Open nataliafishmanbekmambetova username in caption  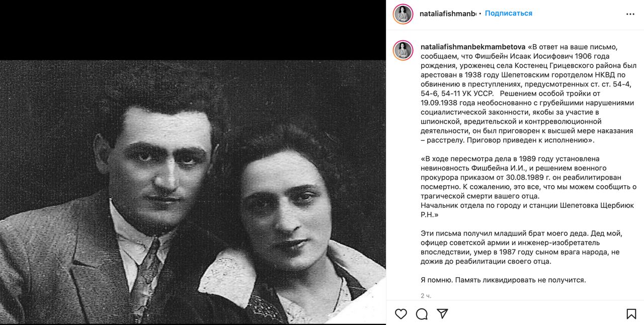(473, 47)
